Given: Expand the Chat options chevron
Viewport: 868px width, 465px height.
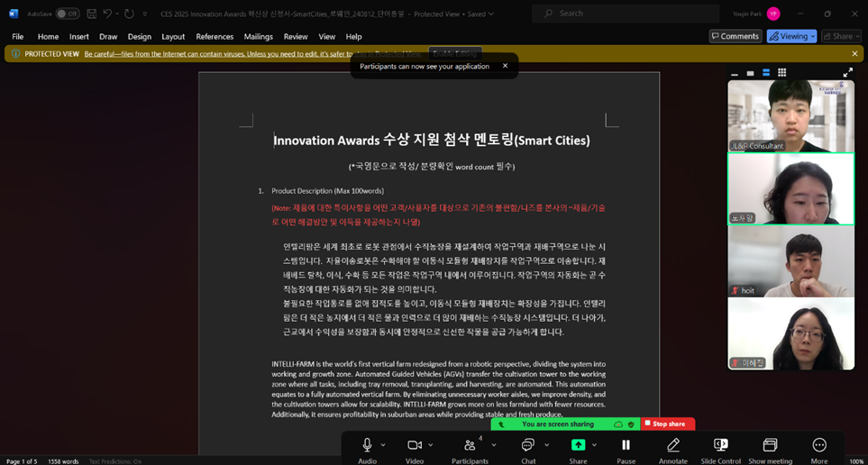Looking at the screenshot, I should tap(546, 445).
